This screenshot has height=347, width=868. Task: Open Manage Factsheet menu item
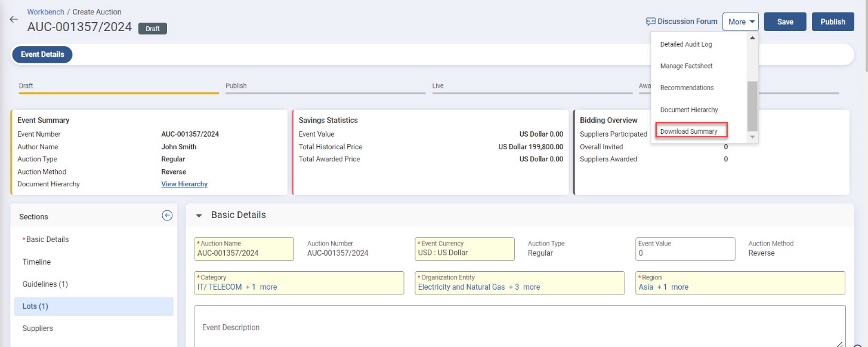click(x=686, y=66)
